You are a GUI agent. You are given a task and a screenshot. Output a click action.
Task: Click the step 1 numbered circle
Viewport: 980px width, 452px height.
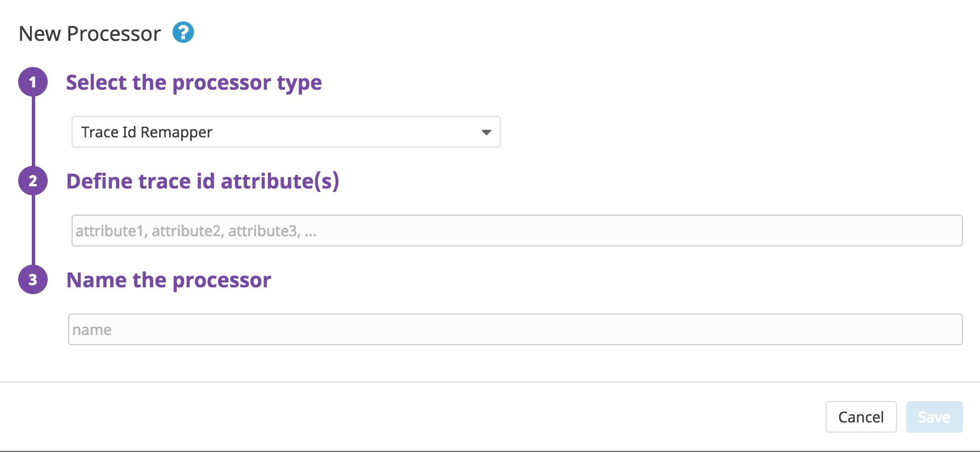(33, 82)
